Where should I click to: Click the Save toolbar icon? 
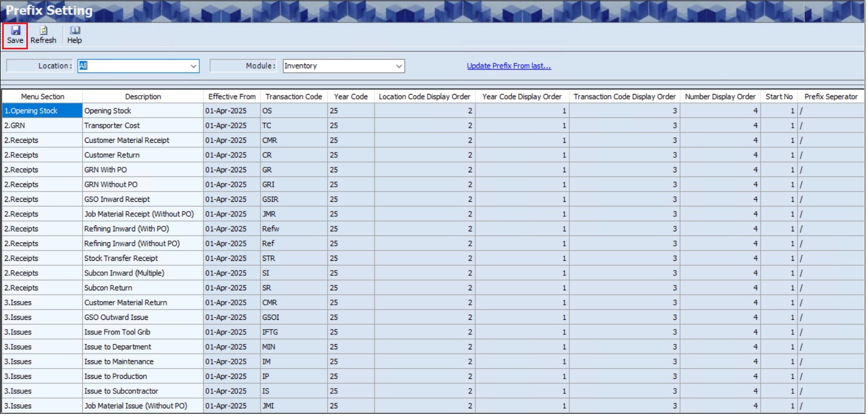pyautogui.click(x=15, y=35)
